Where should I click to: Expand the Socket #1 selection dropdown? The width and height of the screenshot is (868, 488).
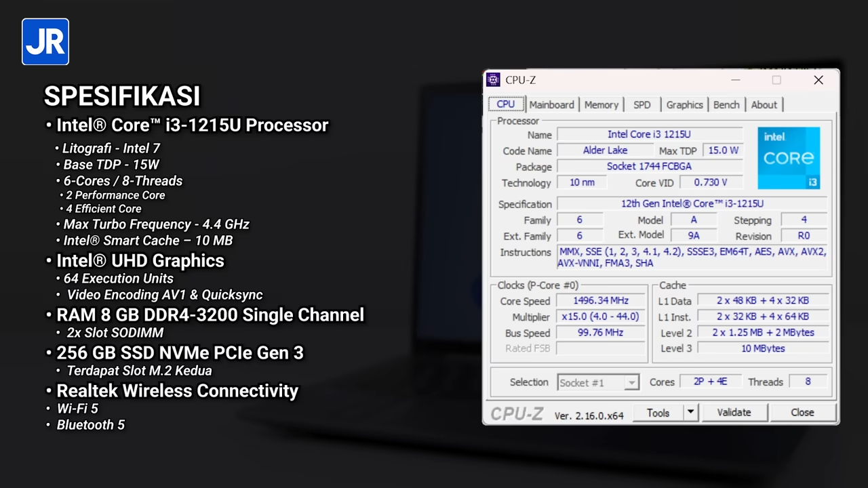pos(631,383)
